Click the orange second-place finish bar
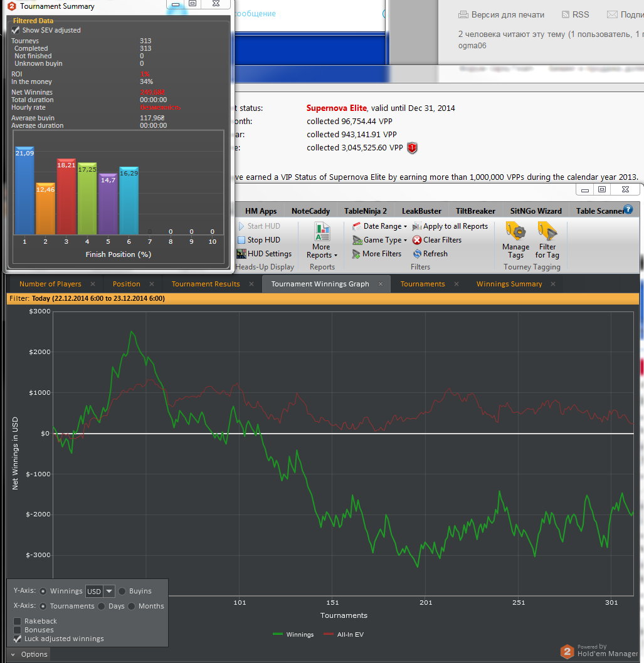Viewport: 644px width, 663px height. (x=45, y=209)
